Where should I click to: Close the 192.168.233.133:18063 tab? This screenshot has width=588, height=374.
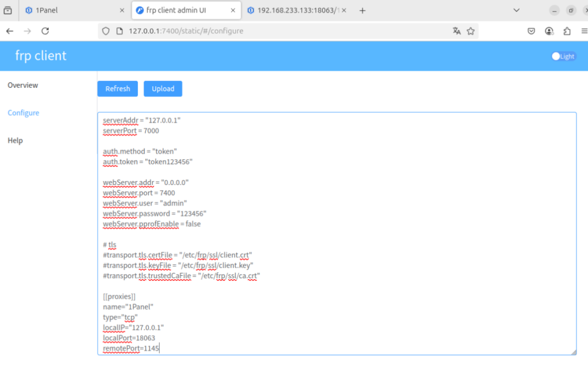pyautogui.click(x=344, y=10)
